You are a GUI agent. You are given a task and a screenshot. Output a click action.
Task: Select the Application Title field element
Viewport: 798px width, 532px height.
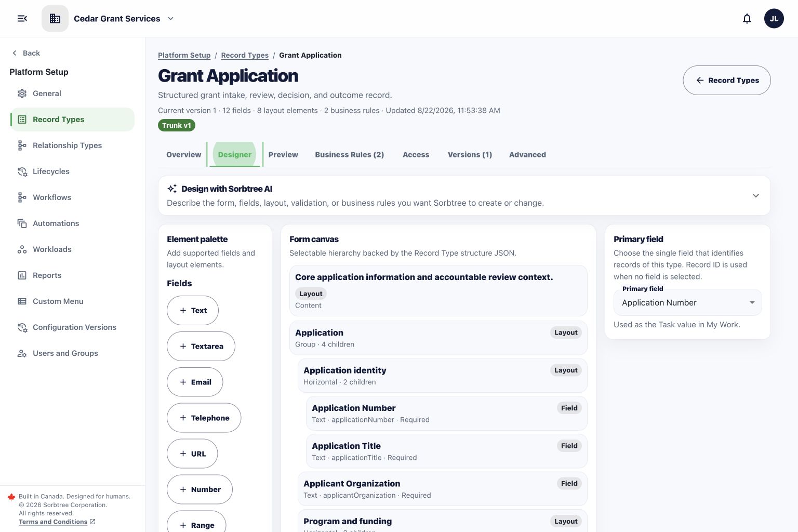[446, 451]
